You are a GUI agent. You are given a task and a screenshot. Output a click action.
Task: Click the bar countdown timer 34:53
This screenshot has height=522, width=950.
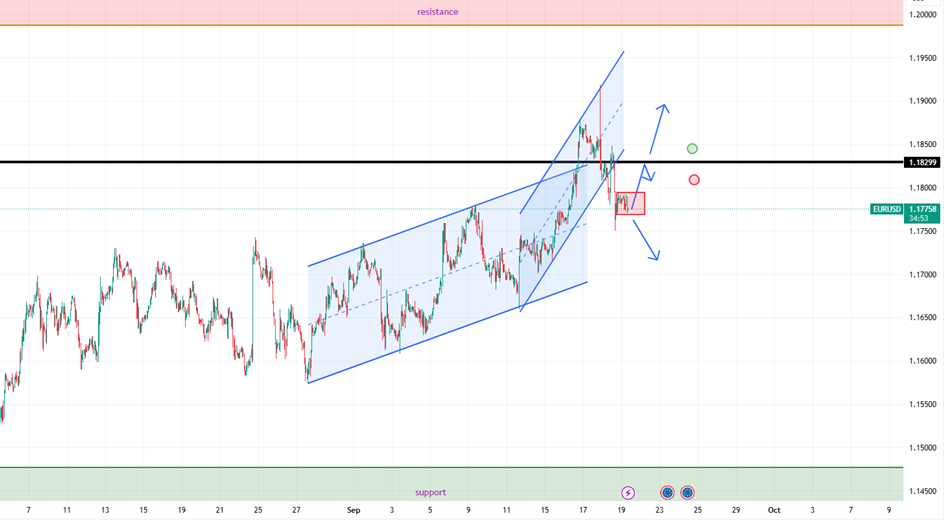[918, 218]
